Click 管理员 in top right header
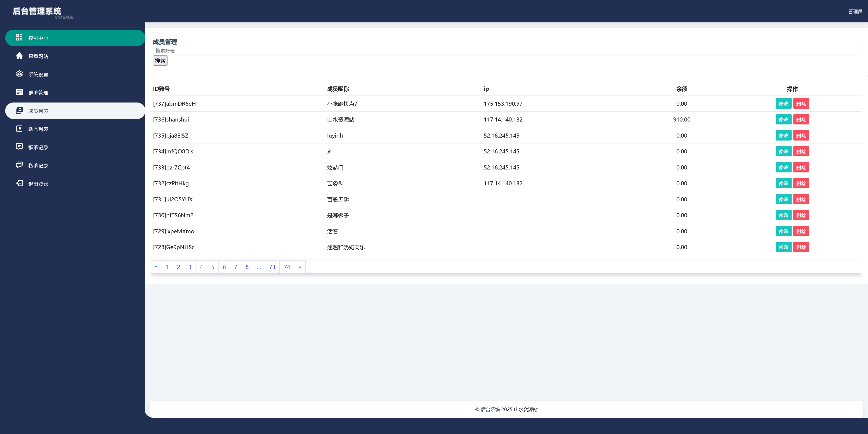868x434 pixels. [x=854, y=12]
